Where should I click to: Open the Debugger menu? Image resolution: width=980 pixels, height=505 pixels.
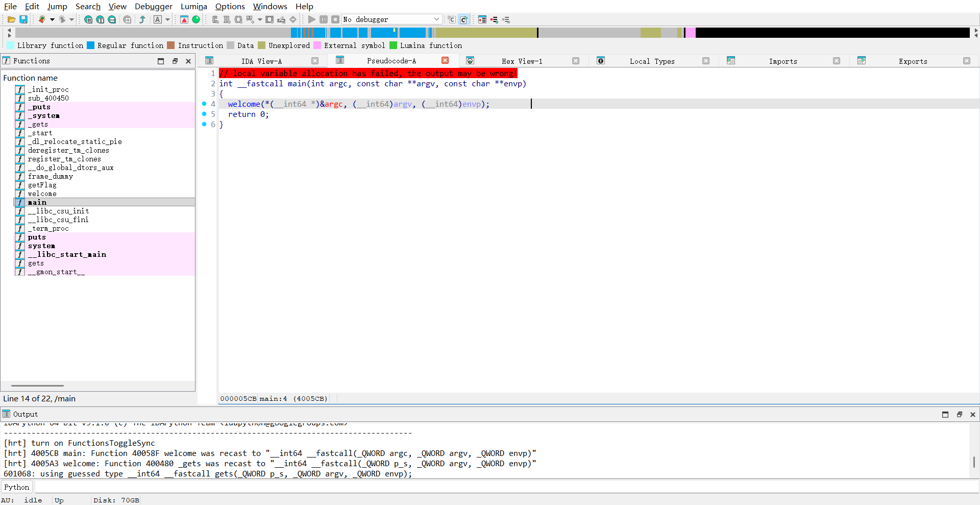click(x=153, y=6)
